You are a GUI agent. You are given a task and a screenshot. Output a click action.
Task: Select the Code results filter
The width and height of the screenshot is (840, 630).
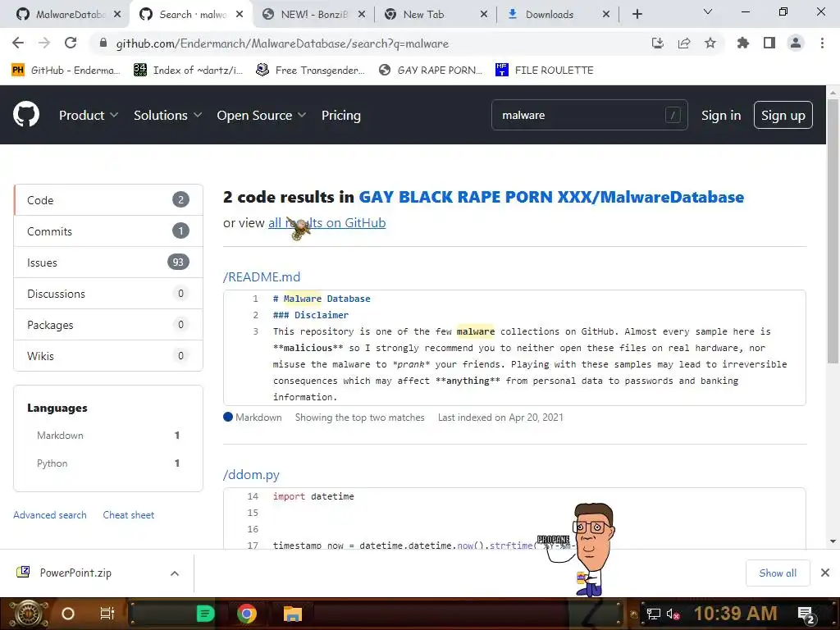(x=108, y=200)
